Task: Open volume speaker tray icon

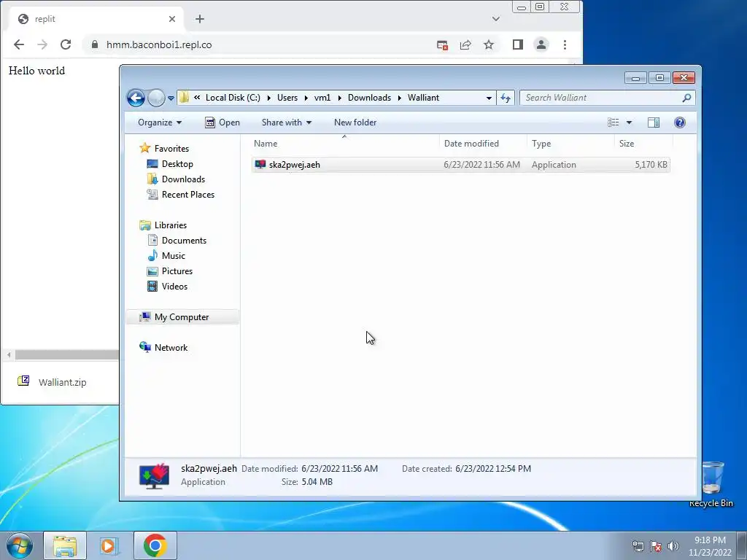Action: click(x=673, y=546)
